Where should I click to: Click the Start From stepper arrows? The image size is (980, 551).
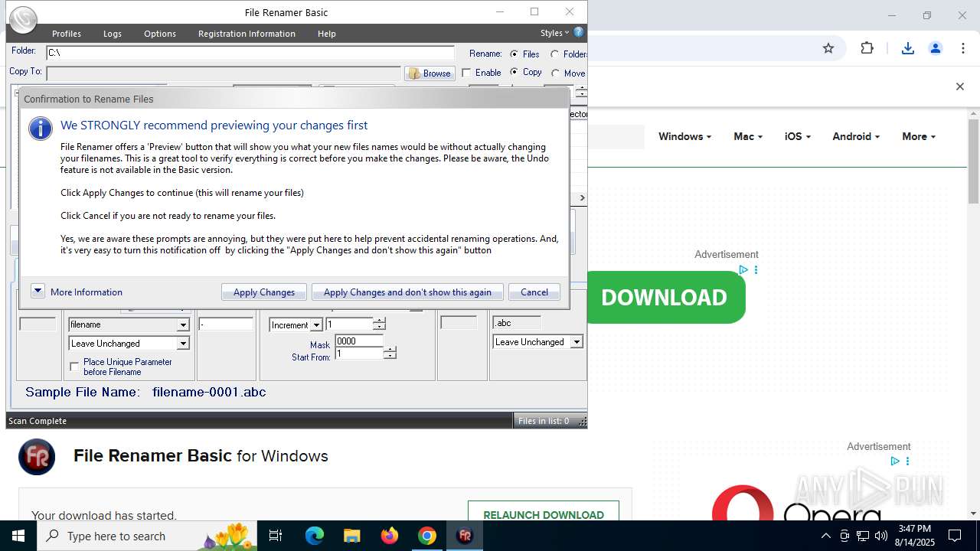390,354
